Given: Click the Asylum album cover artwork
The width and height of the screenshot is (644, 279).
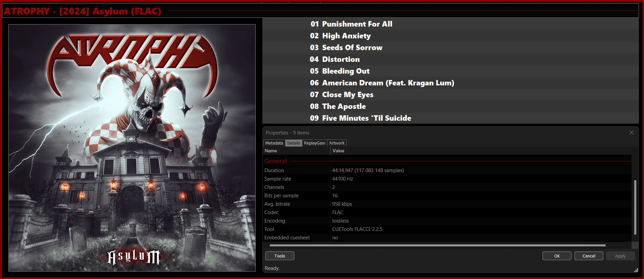Looking at the screenshot, I should pyautogui.click(x=132, y=148).
